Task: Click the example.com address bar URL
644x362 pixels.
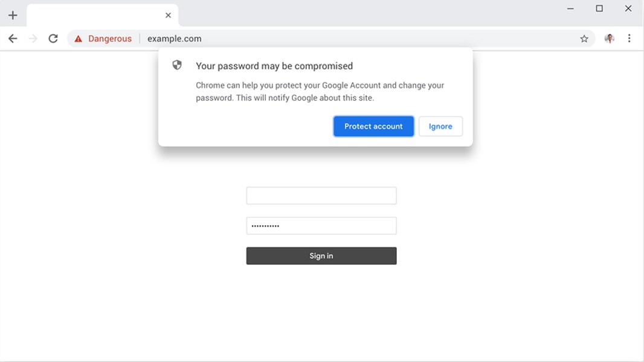Action: [175, 39]
